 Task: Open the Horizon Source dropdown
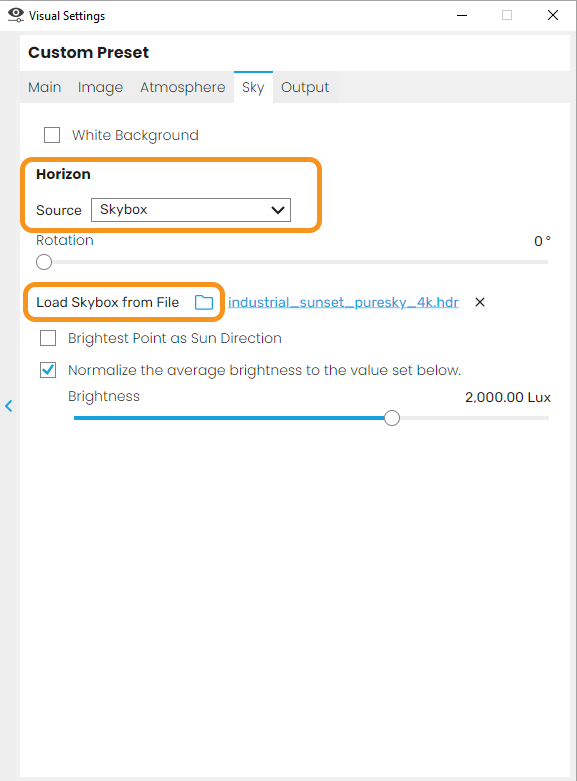191,210
